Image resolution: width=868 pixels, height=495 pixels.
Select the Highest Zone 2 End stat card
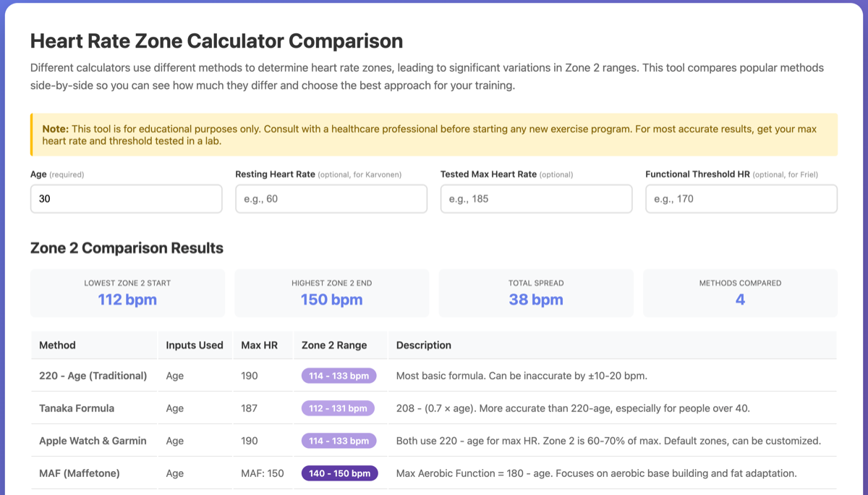(x=331, y=292)
